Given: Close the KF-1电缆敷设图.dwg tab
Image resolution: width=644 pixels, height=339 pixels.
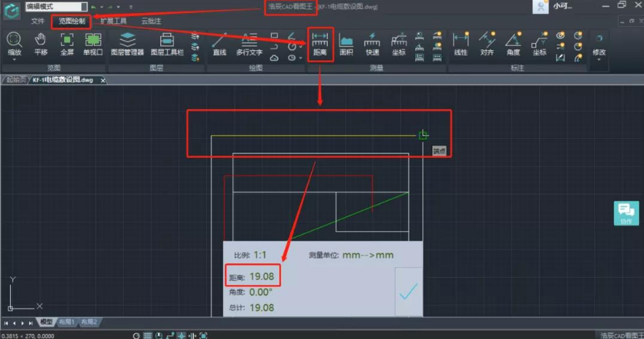Looking at the screenshot, I should (103, 80).
